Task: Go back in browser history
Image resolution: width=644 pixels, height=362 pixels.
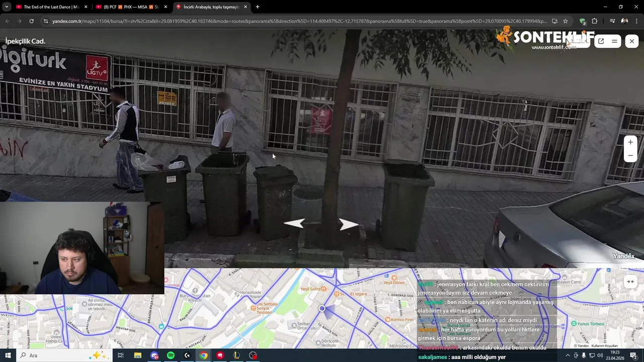Action: click(7, 21)
